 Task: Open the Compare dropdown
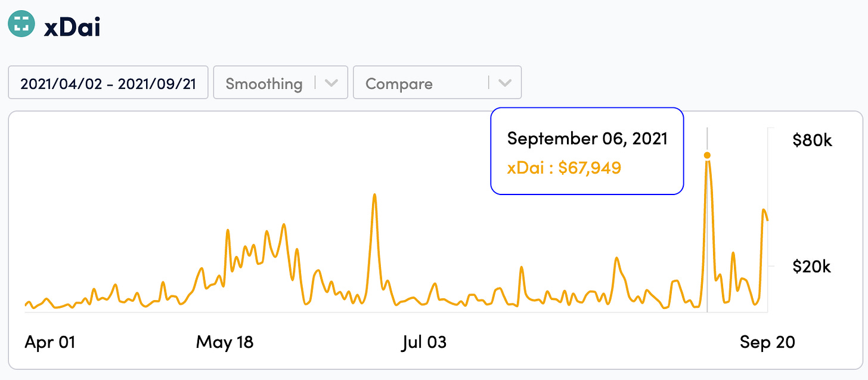pos(438,82)
